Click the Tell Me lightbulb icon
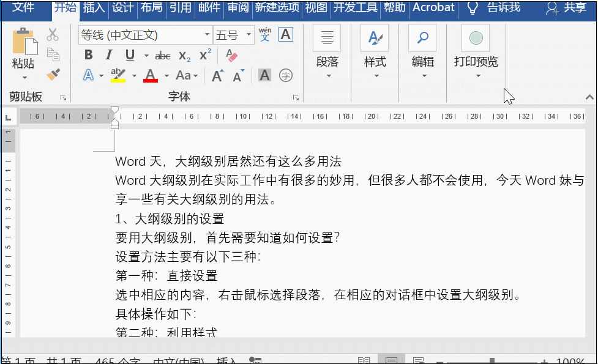 coord(473,7)
